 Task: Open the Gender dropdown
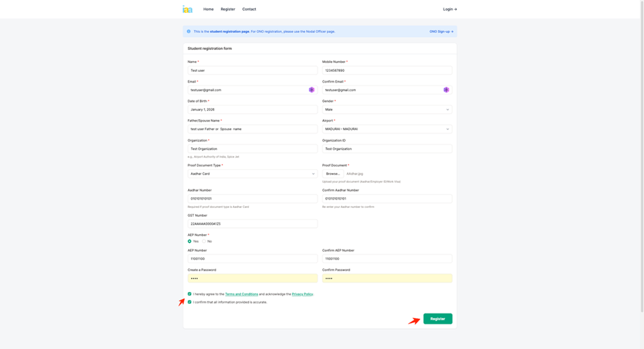pyautogui.click(x=387, y=109)
